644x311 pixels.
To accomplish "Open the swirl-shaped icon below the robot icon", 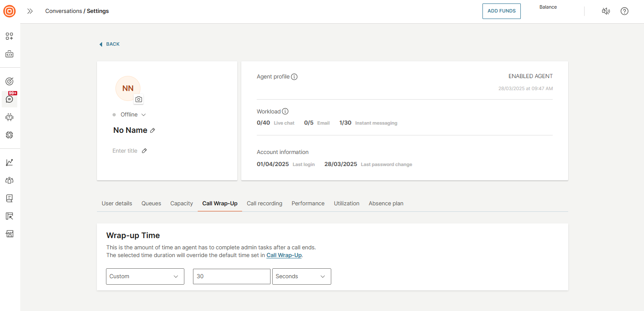I will coord(9,135).
